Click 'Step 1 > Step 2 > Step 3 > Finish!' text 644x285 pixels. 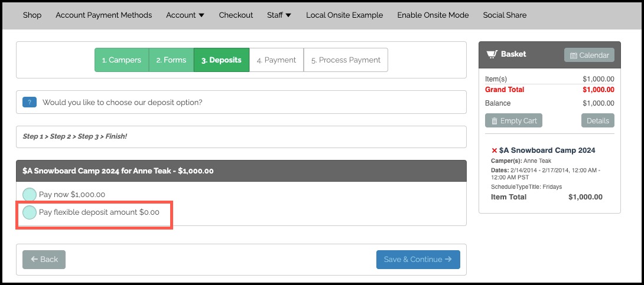75,136
